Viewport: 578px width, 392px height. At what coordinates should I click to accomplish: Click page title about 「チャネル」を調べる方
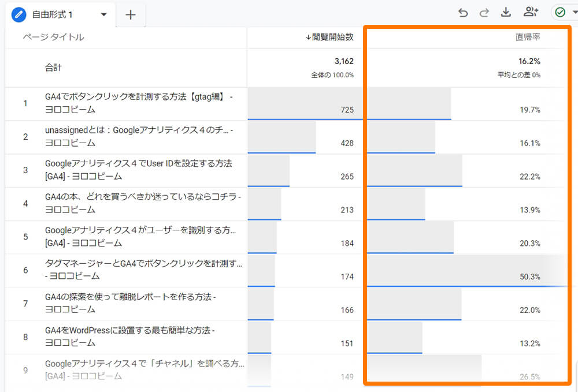[144, 370]
